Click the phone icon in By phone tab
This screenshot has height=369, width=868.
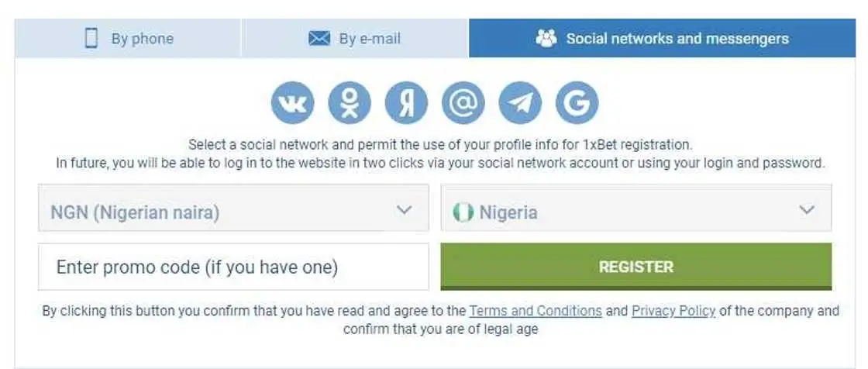91,38
